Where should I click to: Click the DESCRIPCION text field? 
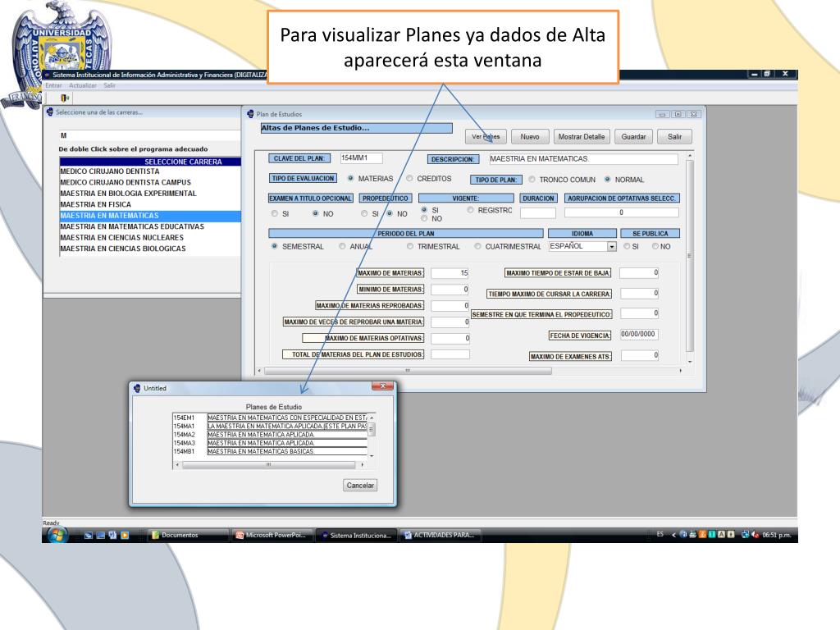point(583,159)
